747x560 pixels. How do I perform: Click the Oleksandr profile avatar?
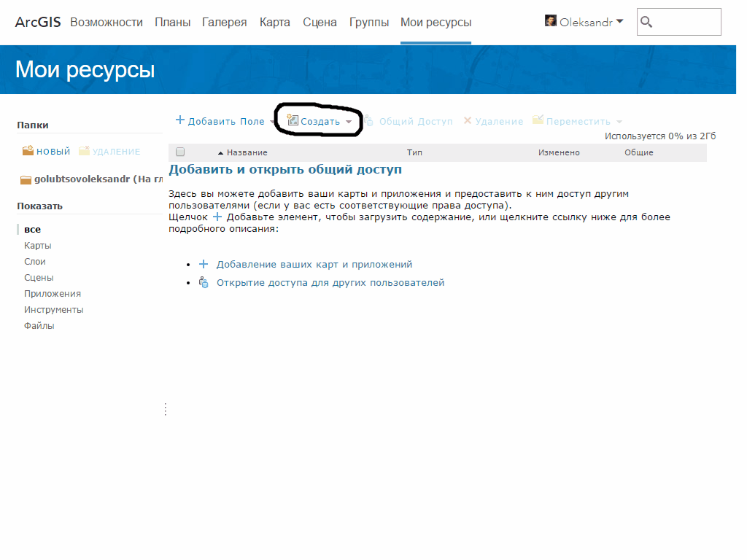click(551, 21)
